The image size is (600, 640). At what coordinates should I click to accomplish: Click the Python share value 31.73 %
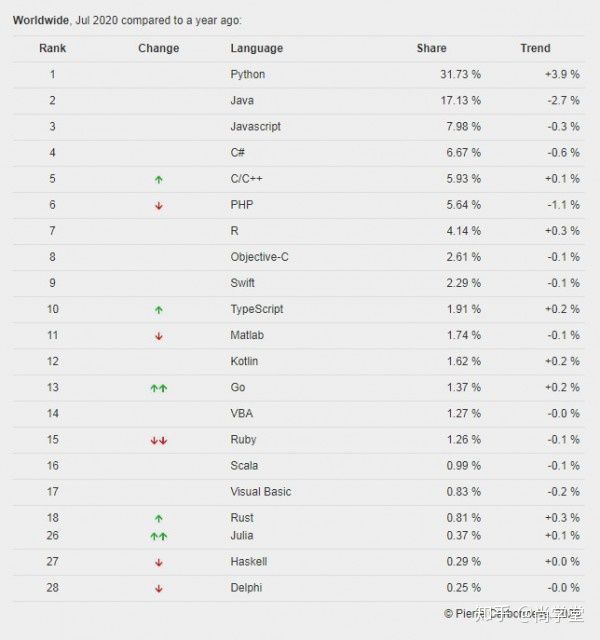coord(460,74)
